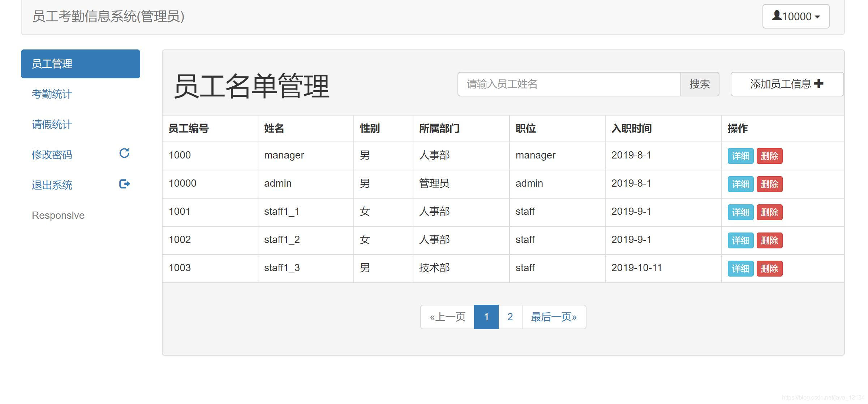The height and width of the screenshot is (404, 868).
Task: Open the 考勤统计 section
Action: [x=52, y=94]
